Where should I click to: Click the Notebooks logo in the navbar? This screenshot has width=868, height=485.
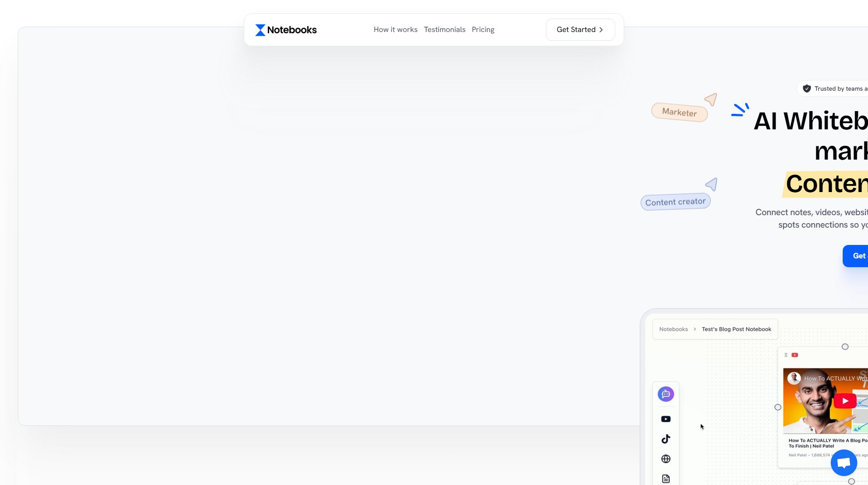tap(286, 30)
